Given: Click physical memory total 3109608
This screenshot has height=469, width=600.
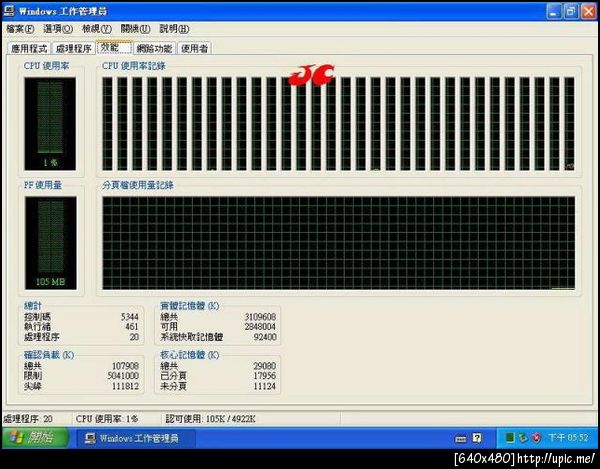Looking at the screenshot, I should [x=260, y=317].
